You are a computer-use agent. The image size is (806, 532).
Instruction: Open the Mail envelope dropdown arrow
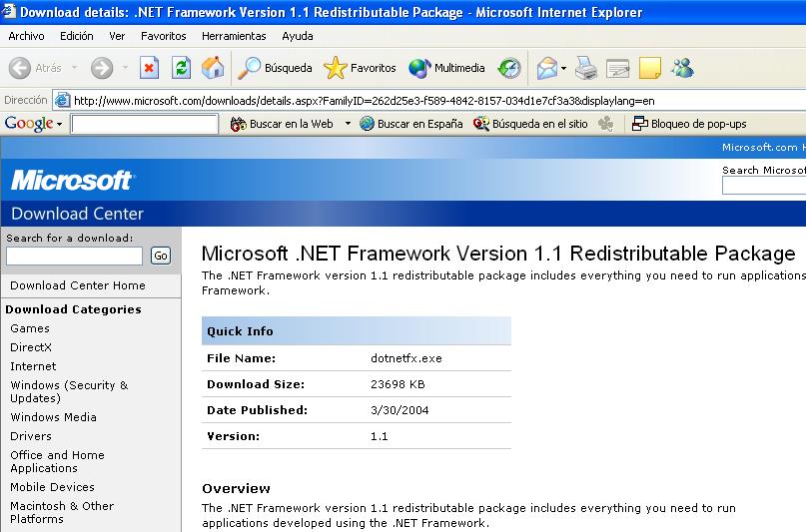tap(563, 68)
